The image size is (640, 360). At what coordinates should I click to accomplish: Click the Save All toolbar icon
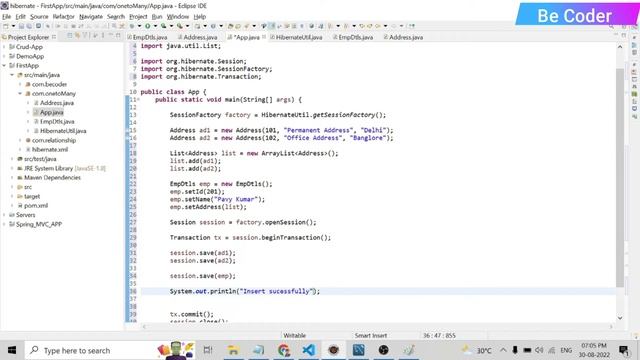29,26
